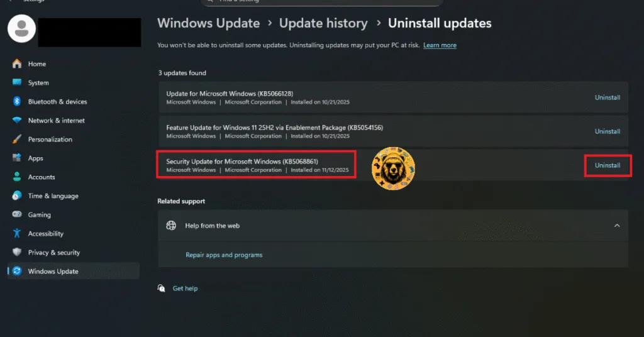Image resolution: width=644 pixels, height=337 pixels.
Task: Select Accounts label in the sidebar
Action: click(x=42, y=177)
